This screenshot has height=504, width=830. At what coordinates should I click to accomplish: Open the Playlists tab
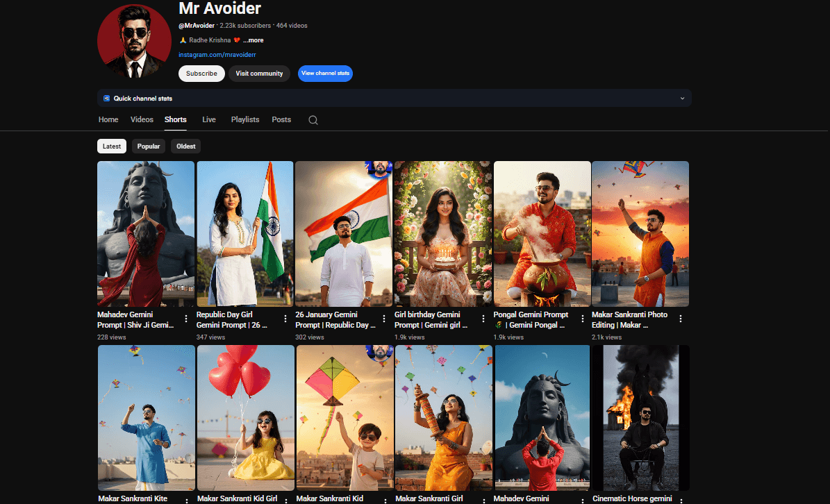pos(244,119)
